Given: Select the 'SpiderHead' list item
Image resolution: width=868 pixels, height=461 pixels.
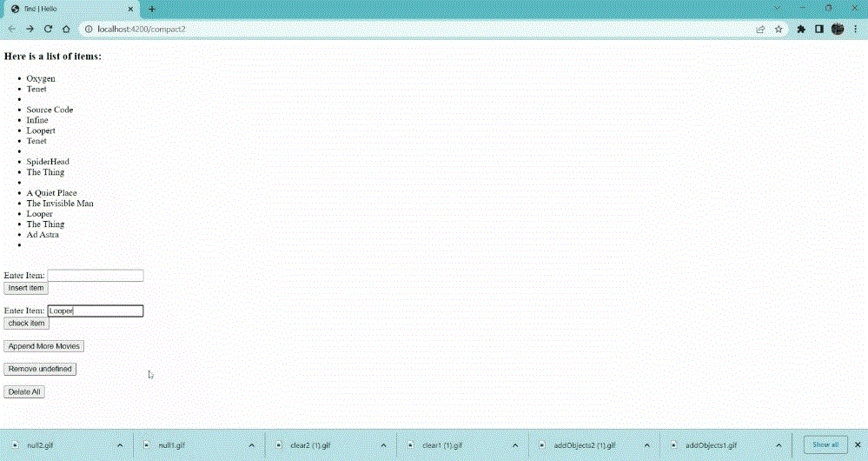Looking at the screenshot, I should 48,162.
